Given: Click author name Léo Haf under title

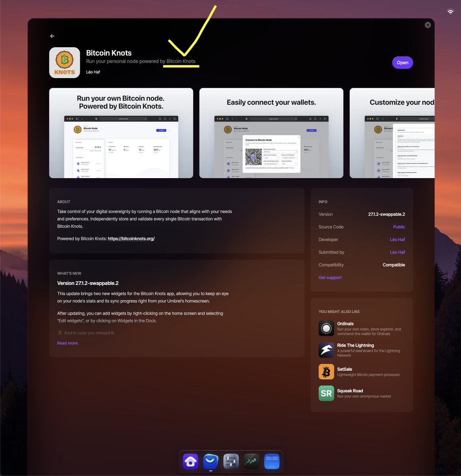Looking at the screenshot, I should point(93,72).
